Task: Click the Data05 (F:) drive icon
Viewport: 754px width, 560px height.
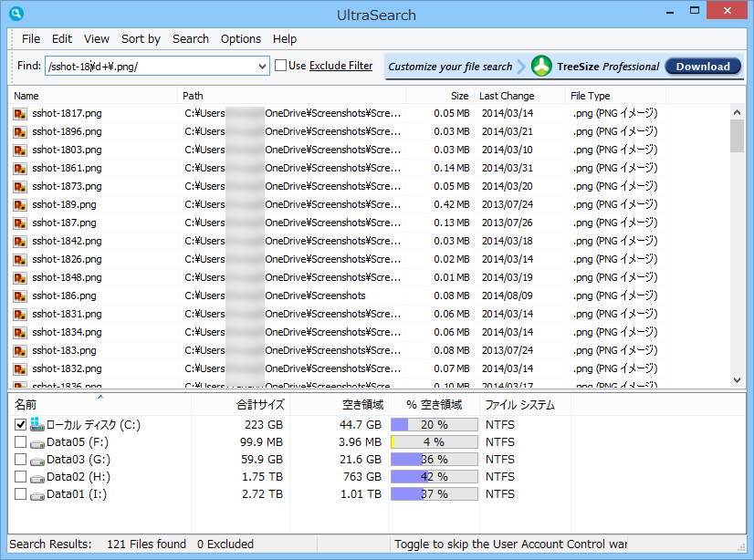Action: (37, 443)
